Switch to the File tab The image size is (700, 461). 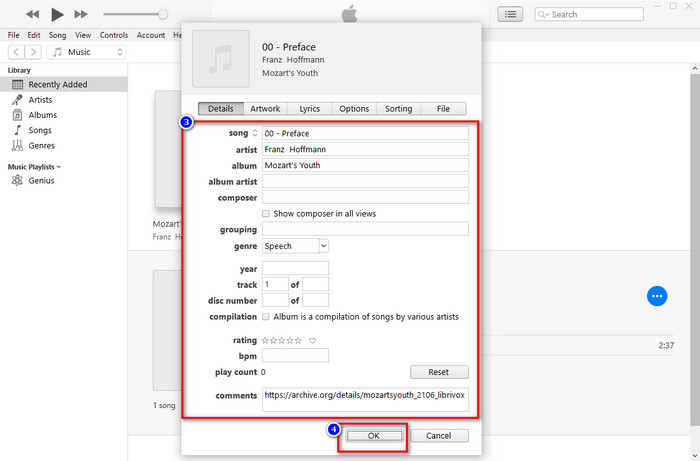click(443, 108)
